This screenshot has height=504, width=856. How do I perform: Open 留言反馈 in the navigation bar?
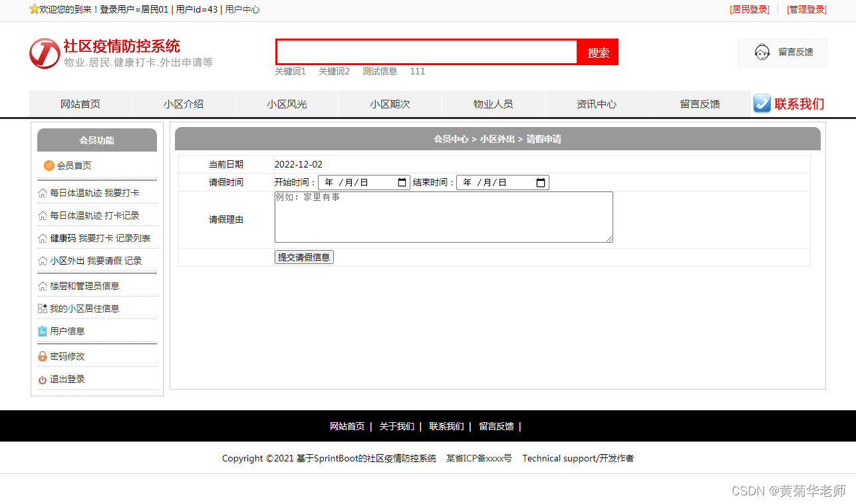point(700,104)
